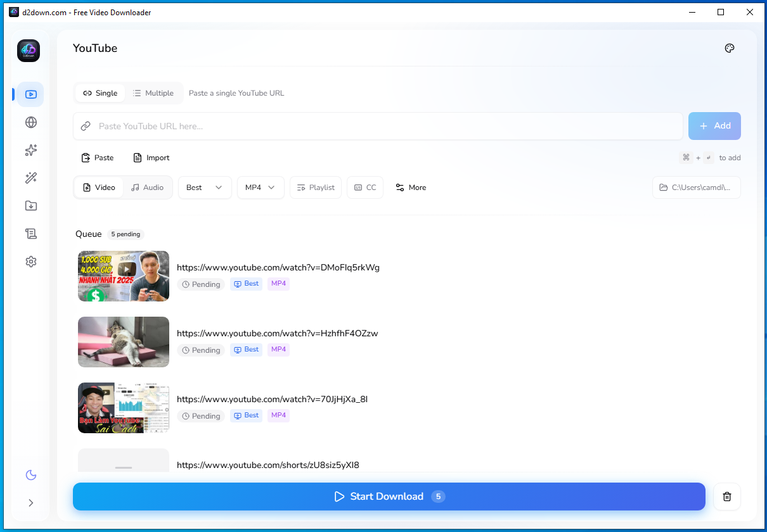
Task: Click MP4 badge of 70JjHjXa_8I item
Action: tap(278, 415)
